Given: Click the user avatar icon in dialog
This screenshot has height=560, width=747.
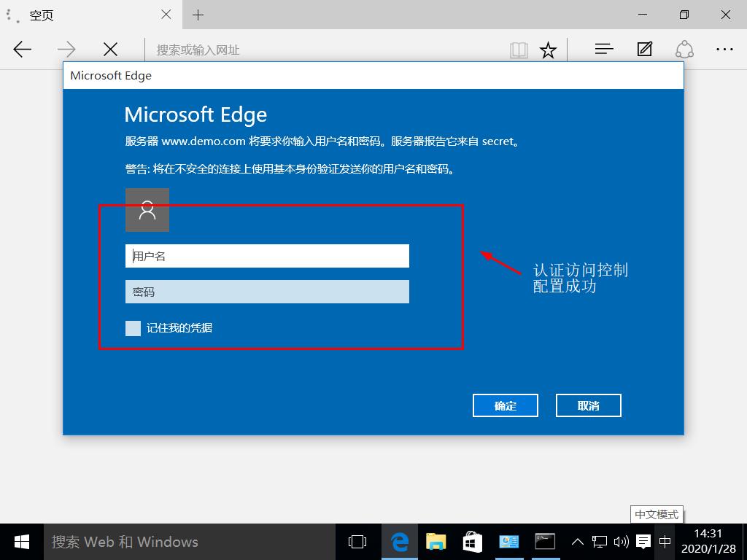Looking at the screenshot, I should pos(147,210).
